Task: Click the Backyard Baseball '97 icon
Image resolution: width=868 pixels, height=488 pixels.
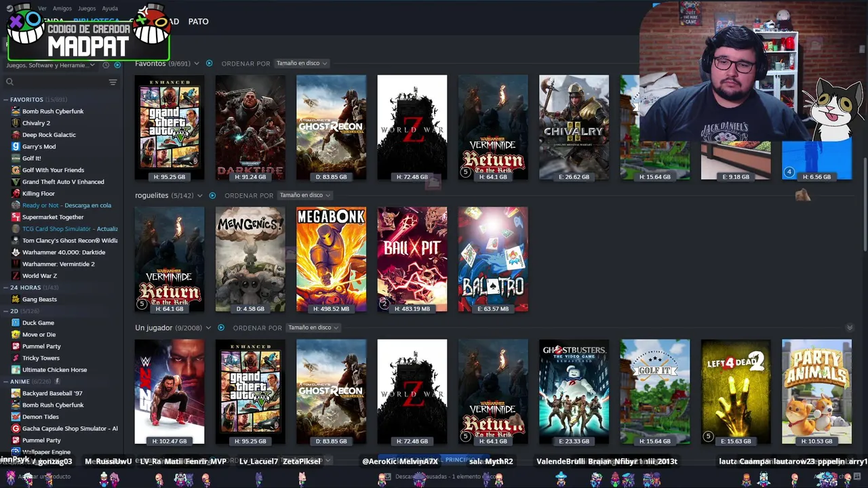Action: [16, 393]
